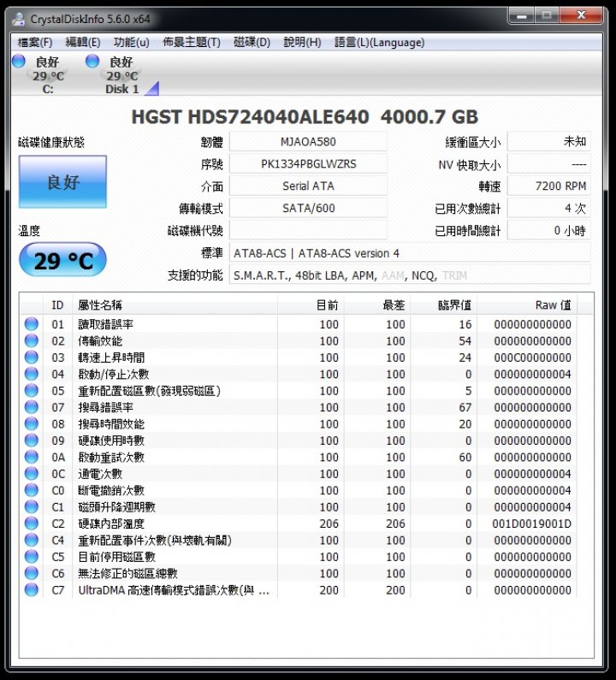
Task: Click status icon for attribute C1 磁頭升降週期數
Action: (32, 506)
